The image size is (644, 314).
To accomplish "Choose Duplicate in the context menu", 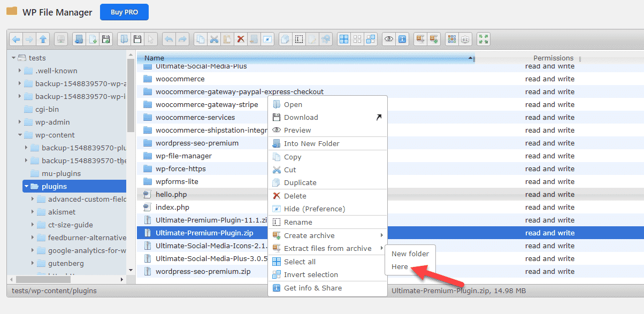I will [327, 182].
